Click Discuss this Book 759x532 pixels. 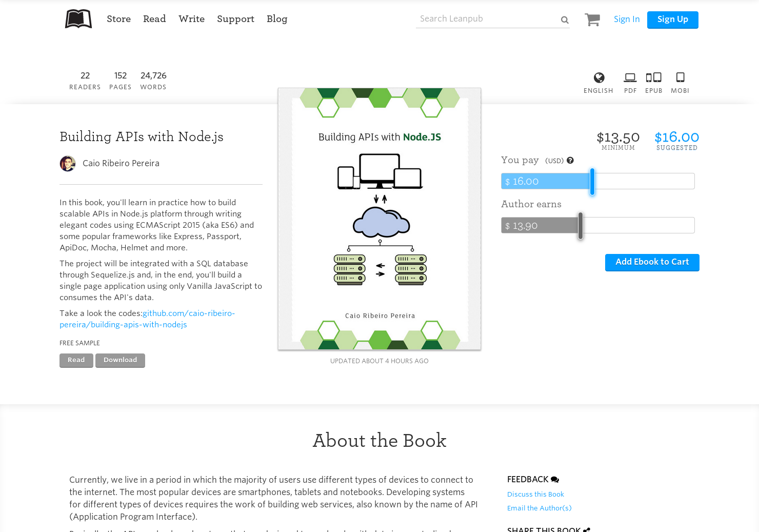[535, 494]
